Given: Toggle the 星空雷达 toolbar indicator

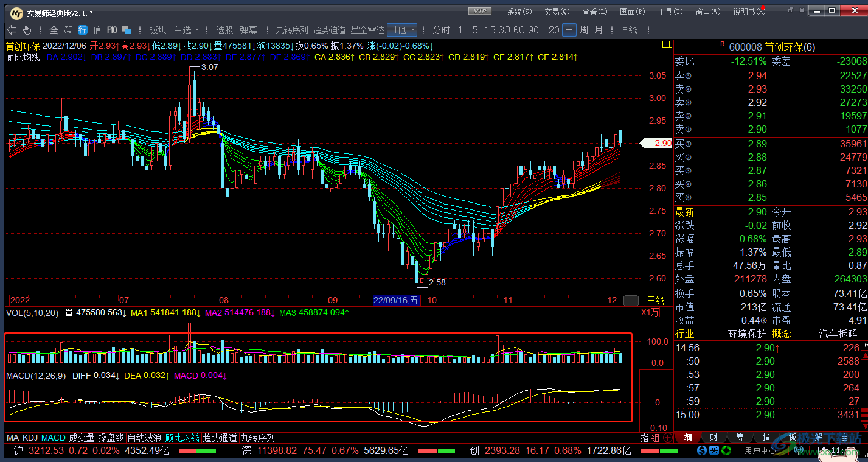Looking at the screenshot, I should click(x=367, y=30).
